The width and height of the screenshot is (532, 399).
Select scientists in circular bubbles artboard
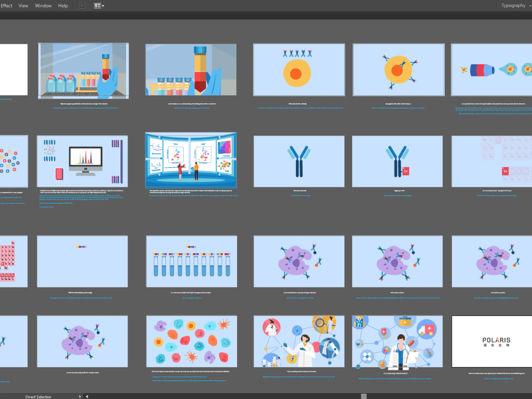[299, 342]
